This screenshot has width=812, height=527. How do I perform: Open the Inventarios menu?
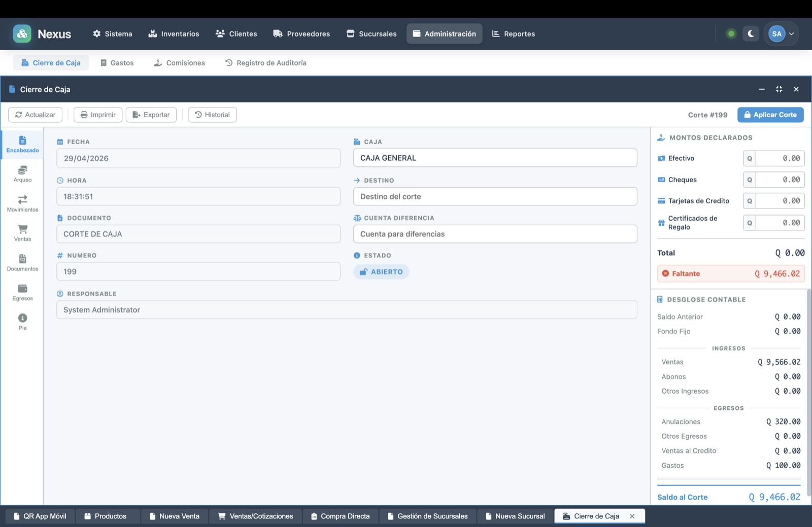coord(174,34)
